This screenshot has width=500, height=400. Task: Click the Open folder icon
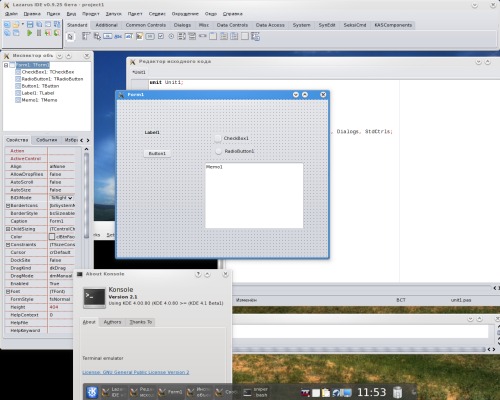[15, 24]
